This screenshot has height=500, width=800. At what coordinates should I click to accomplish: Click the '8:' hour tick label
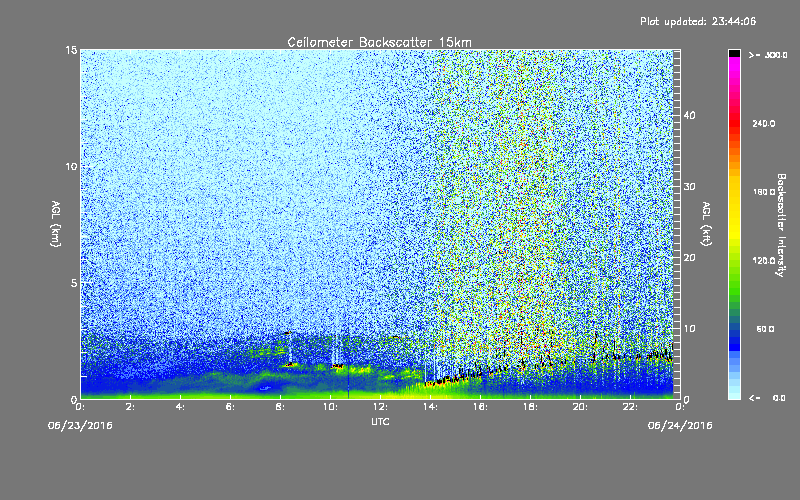tap(280, 407)
